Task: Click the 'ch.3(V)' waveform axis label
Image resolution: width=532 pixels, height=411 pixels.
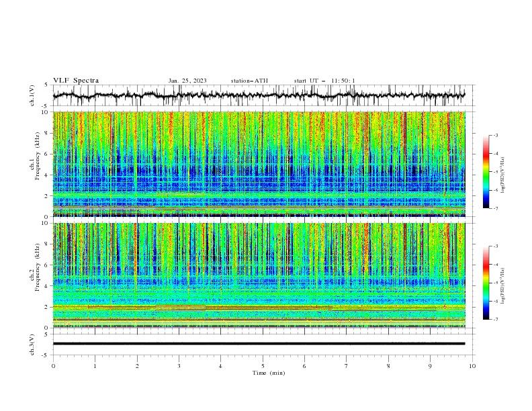Action: [x=32, y=345]
